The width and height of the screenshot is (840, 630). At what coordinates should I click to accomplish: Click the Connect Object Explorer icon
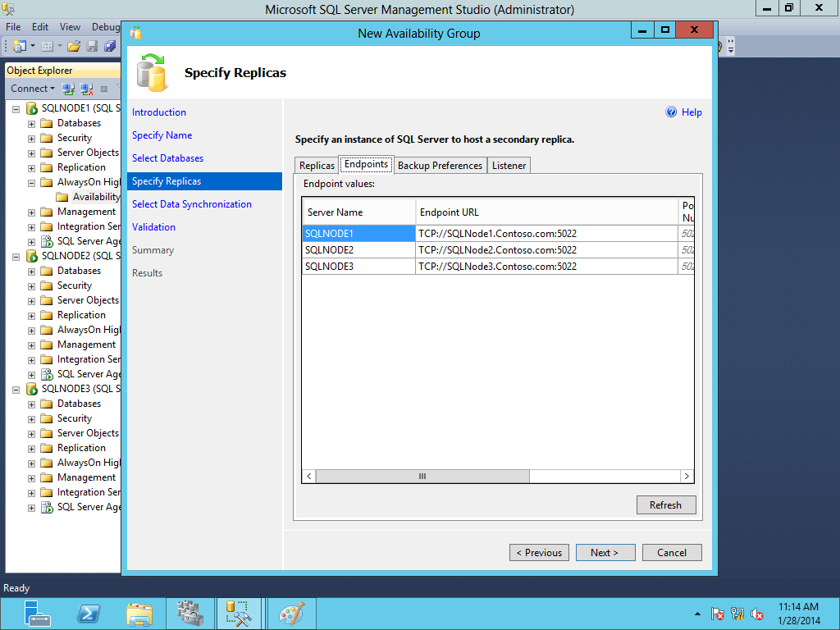(68, 89)
